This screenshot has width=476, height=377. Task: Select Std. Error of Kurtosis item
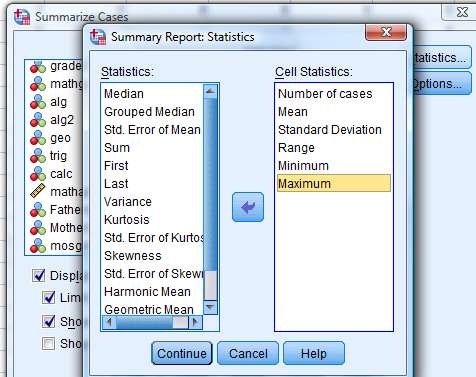point(153,238)
